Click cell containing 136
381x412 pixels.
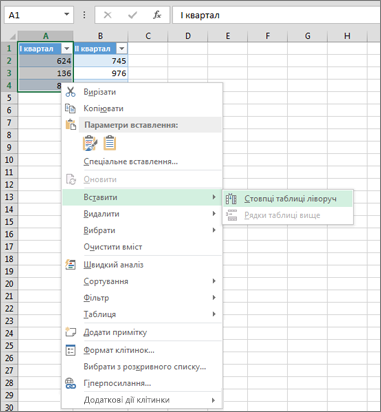pos(46,73)
